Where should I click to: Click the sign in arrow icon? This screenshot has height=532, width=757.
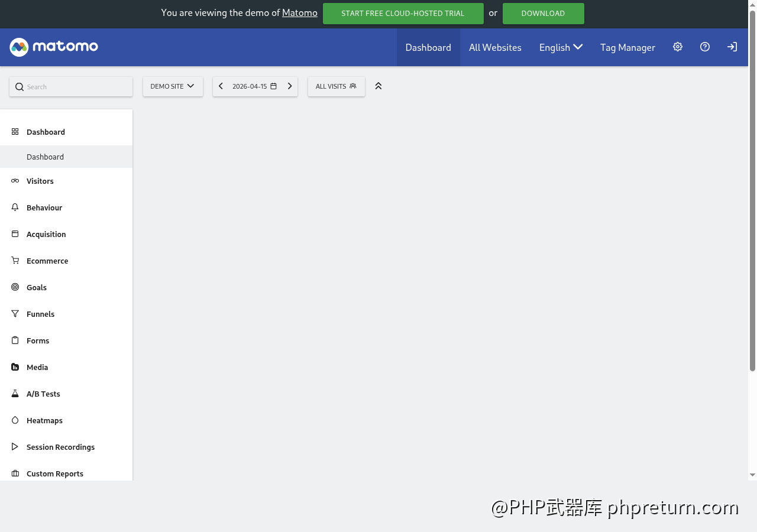pos(732,47)
